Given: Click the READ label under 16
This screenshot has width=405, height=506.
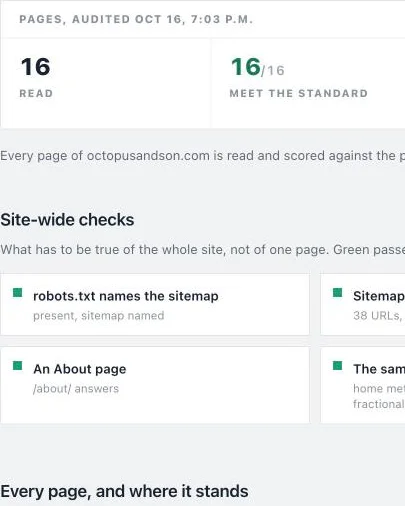Looking at the screenshot, I should point(36,94).
